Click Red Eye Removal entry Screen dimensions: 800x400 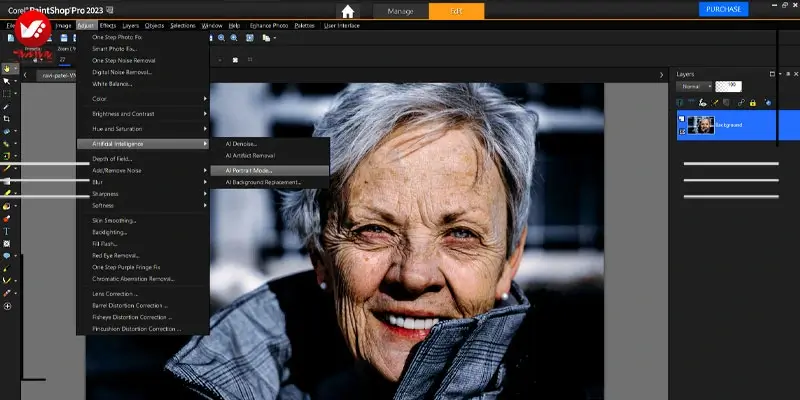pos(143,256)
